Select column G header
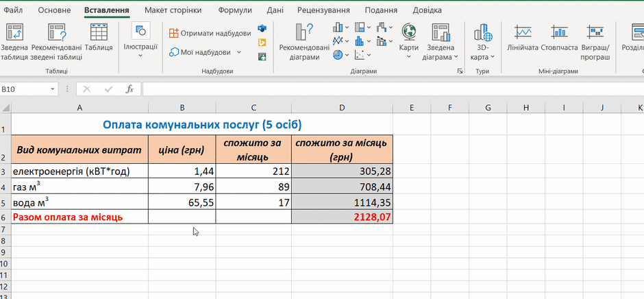The image size is (644, 299). click(x=488, y=108)
